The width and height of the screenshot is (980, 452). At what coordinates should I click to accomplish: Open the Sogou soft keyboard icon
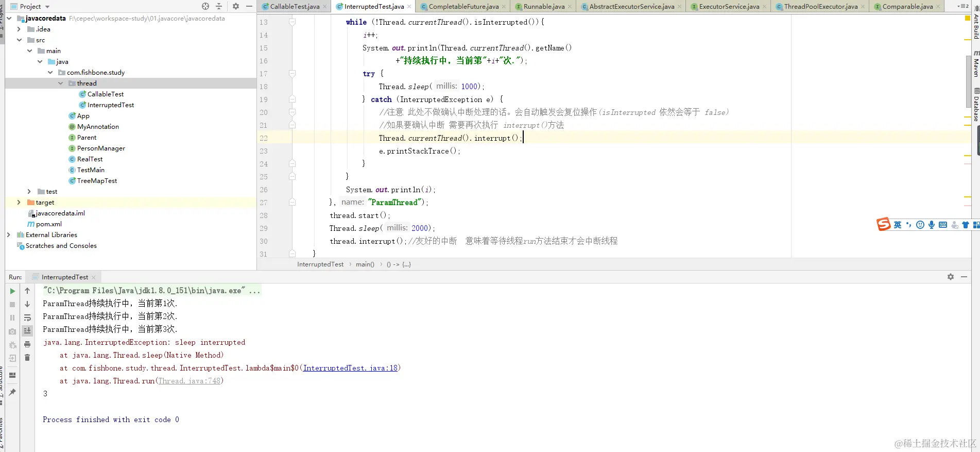[x=943, y=225]
